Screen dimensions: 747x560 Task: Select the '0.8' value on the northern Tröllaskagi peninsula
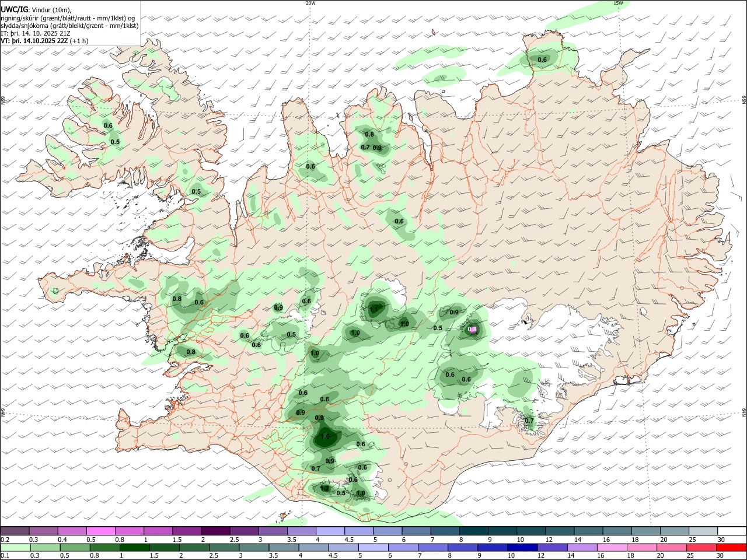369,134
